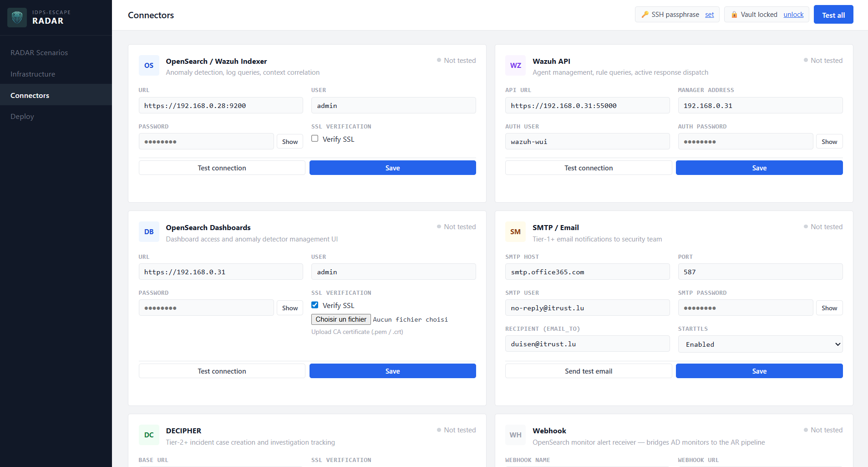
Task: Click the OpenSearch Dashboards password field
Action: (x=206, y=308)
